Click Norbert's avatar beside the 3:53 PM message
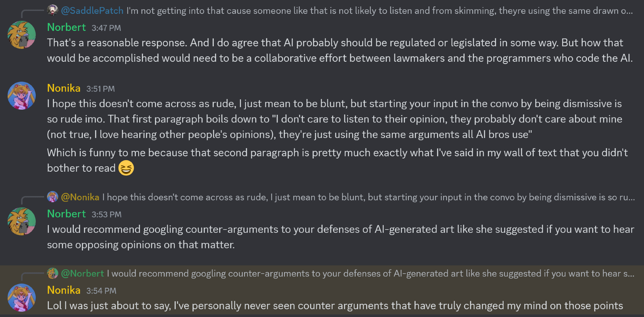 coord(22,221)
